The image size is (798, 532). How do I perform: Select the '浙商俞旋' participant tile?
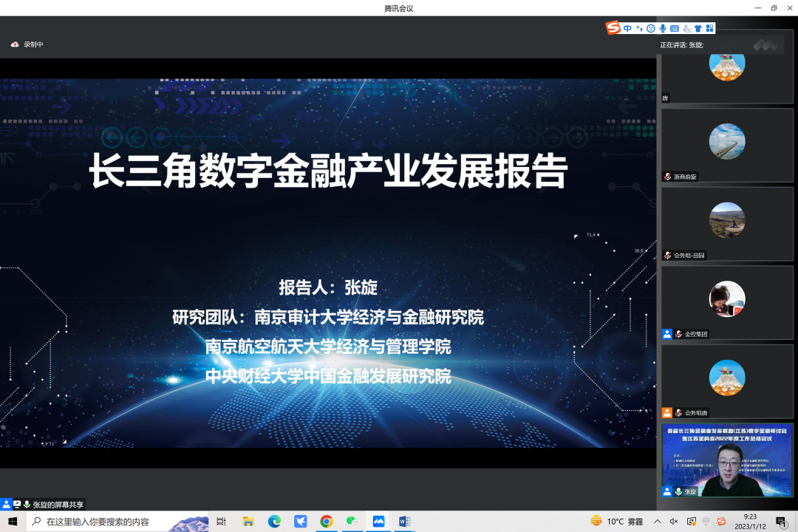727,145
